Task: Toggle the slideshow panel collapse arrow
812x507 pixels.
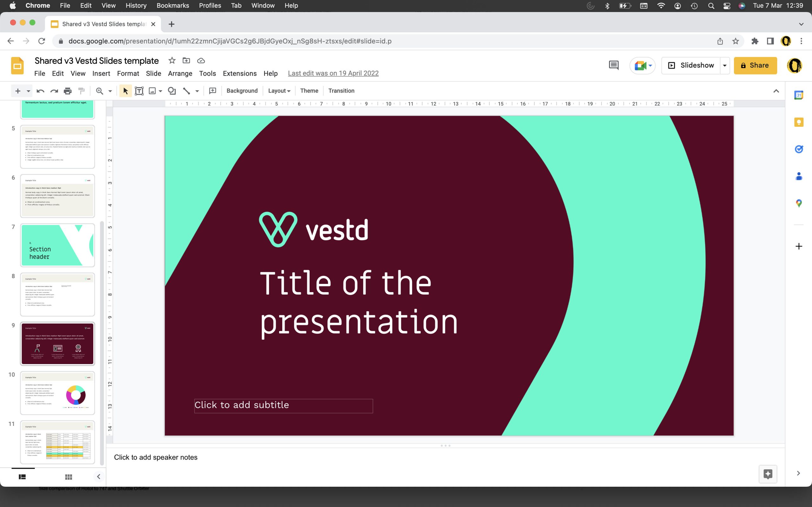Action: 98,477
